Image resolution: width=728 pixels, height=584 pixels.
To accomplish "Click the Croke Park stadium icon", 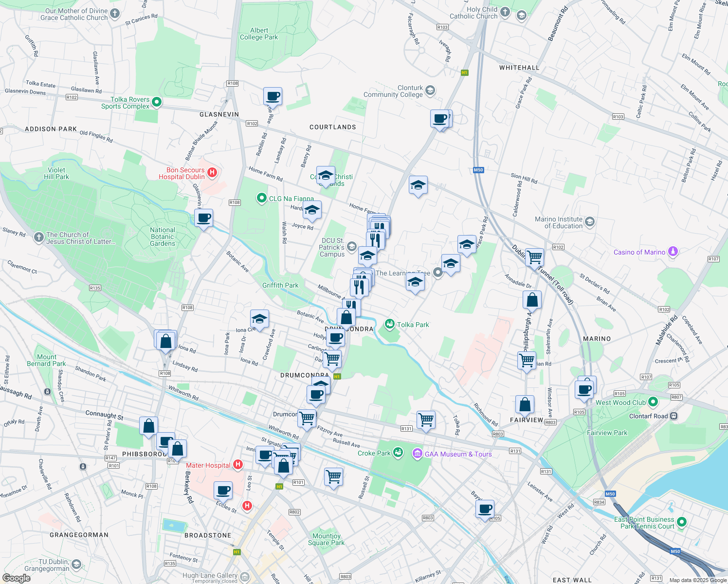I will point(398,453).
